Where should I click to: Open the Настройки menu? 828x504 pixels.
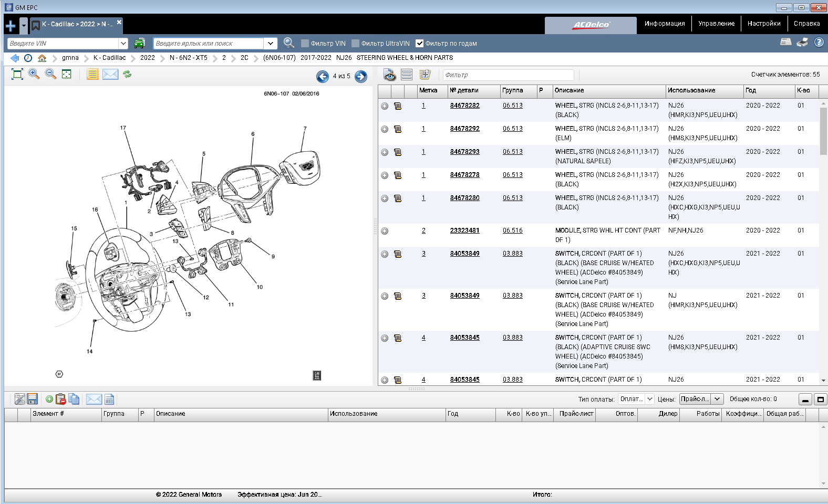pos(763,24)
